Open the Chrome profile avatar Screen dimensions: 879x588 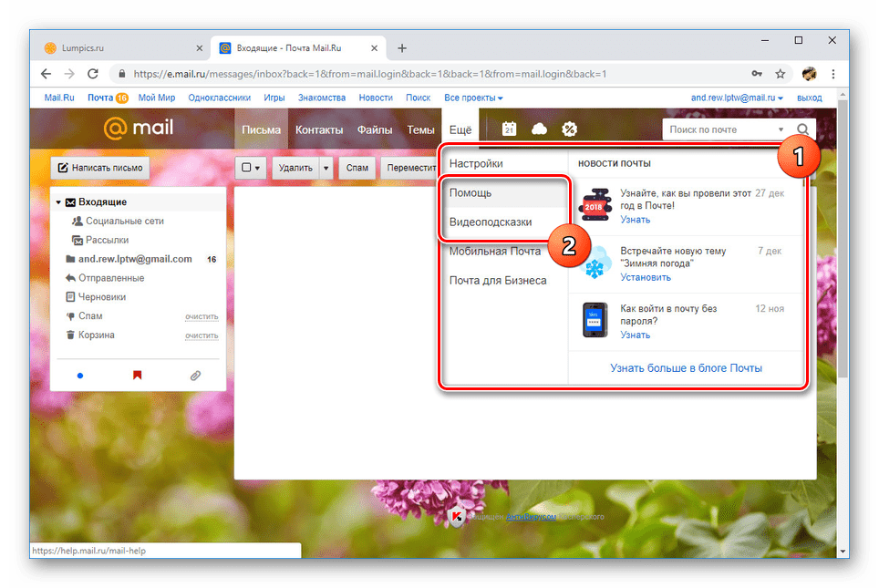[x=809, y=74]
